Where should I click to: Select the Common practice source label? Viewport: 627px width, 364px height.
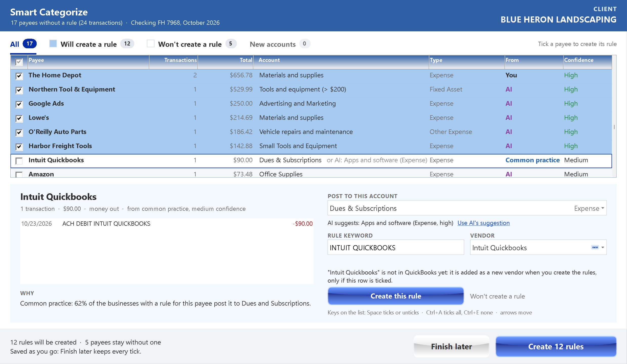(x=532, y=160)
